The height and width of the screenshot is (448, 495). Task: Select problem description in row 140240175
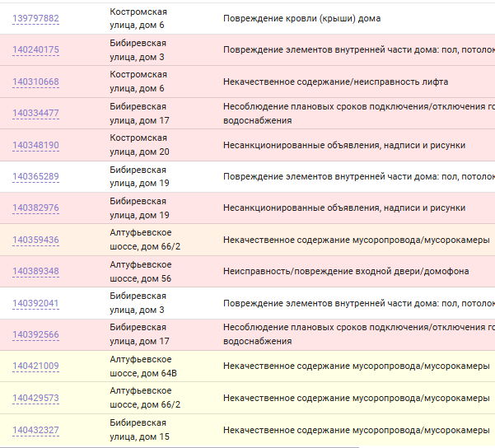pyautogui.click(x=359, y=50)
